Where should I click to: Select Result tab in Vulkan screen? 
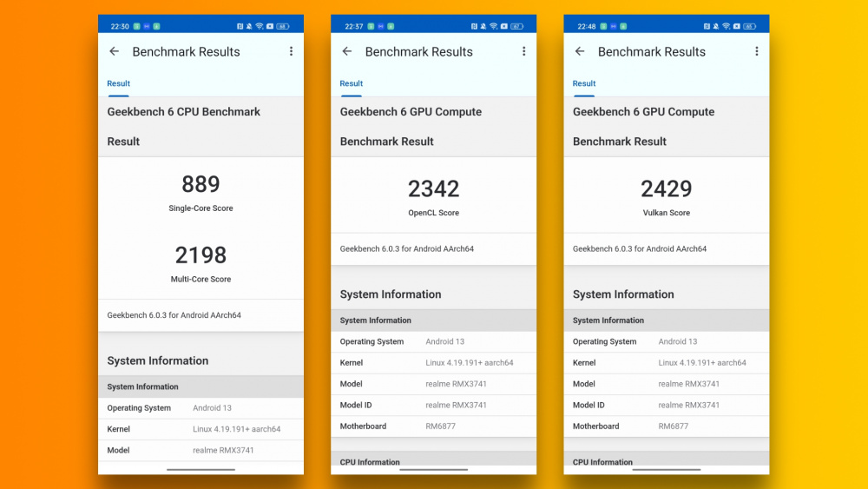[x=584, y=83]
